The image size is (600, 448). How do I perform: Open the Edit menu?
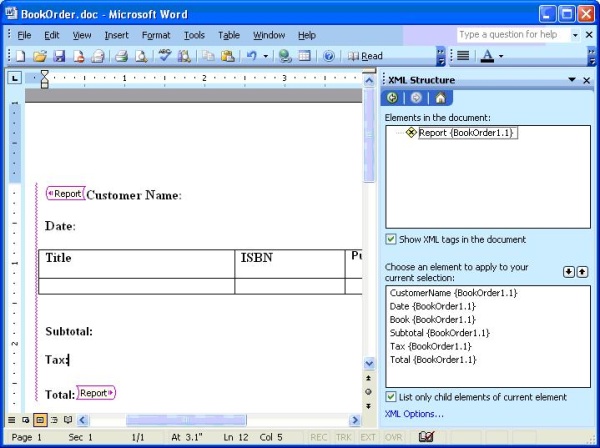coord(52,35)
